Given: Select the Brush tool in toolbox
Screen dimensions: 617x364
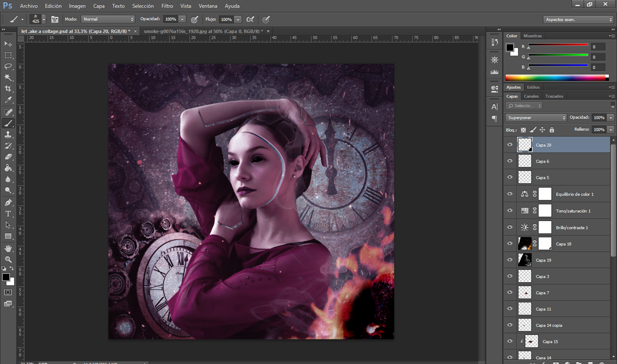Looking at the screenshot, I should pyautogui.click(x=8, y=123).
